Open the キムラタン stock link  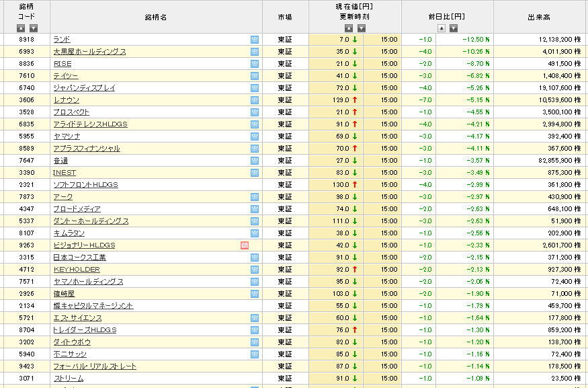point(69,233)
